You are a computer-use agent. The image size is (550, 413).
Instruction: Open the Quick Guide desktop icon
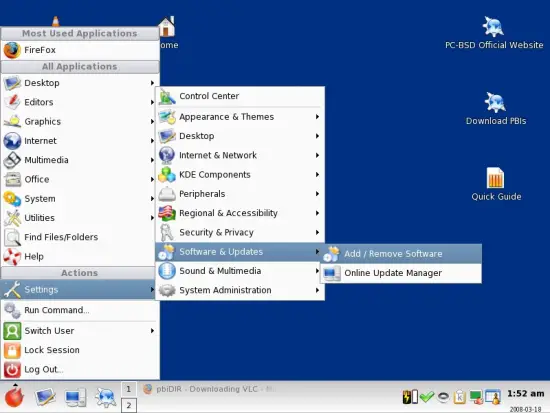click(x=496, y=184)
